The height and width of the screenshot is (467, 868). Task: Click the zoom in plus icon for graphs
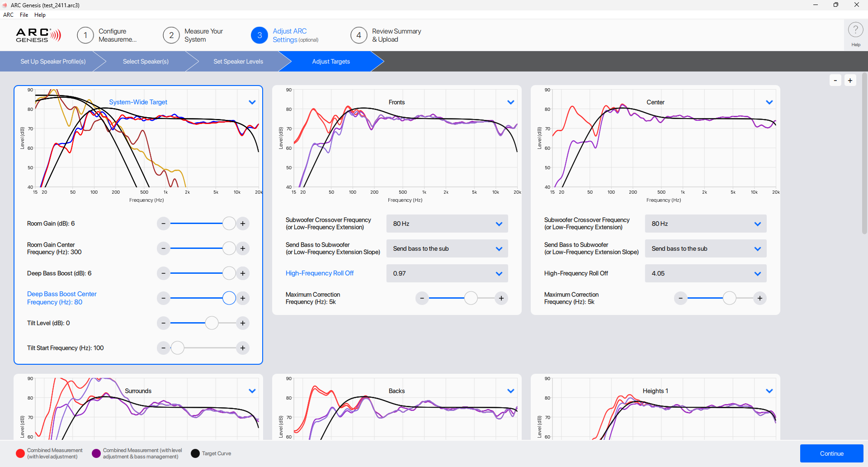[x=850, y=81]
